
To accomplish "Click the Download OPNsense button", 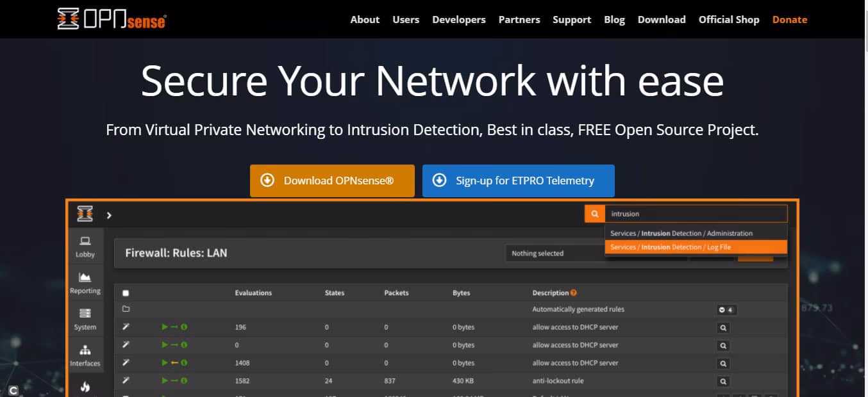I will tap(332, 181).
